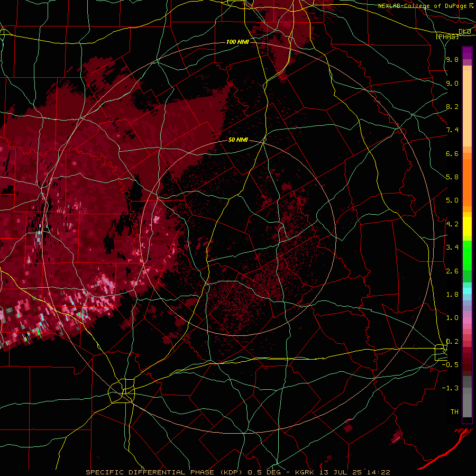Click the 1.8 scale value

452,295
